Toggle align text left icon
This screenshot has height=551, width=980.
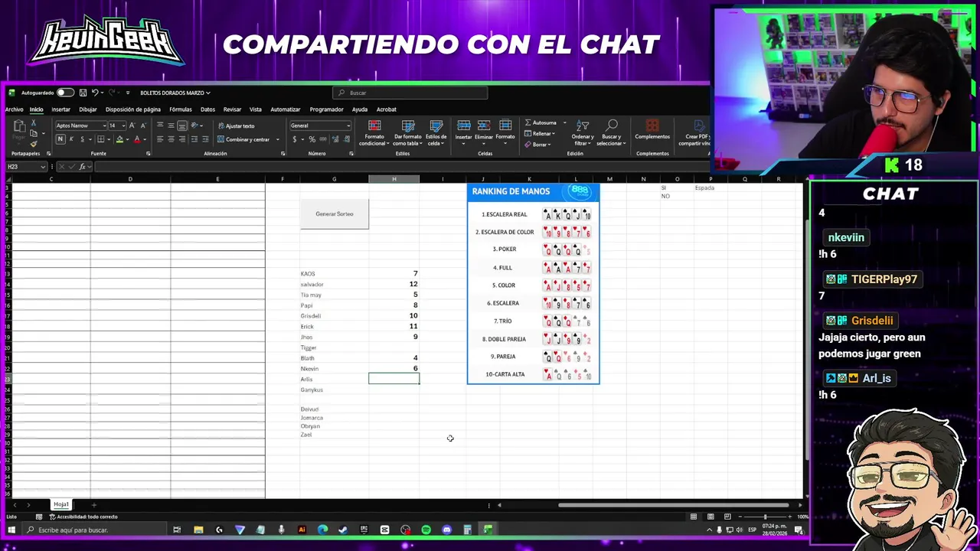(x=160, y=139)
